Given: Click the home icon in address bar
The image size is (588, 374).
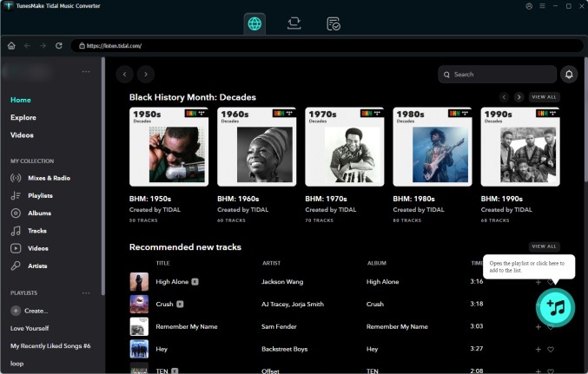Looking at the screenshot, I should [11, 46].
